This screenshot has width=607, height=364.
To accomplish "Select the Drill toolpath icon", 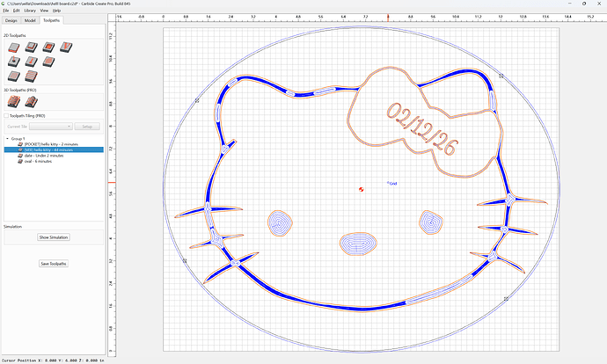I will [14, 62].
